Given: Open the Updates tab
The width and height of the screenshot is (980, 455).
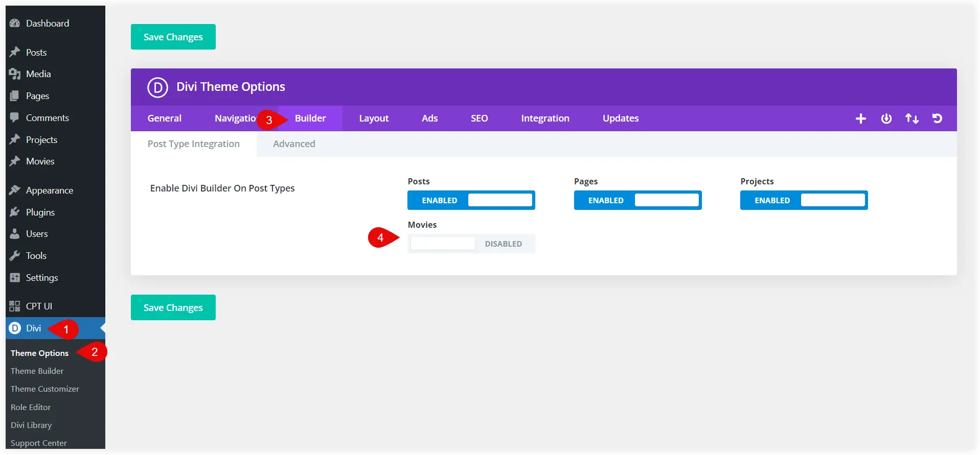Looking at the screenshot, I should (x=621, y=118).
